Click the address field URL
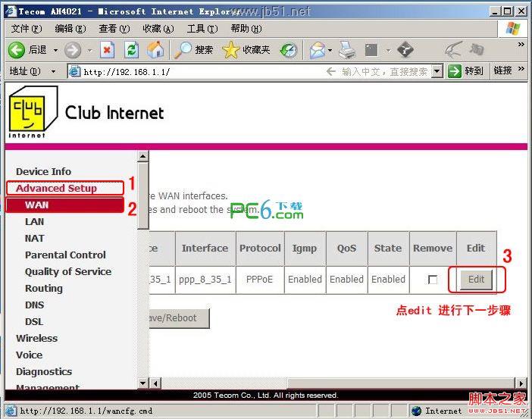The height and width of the screenshot is (419, 532). click(x=127, y=71)
